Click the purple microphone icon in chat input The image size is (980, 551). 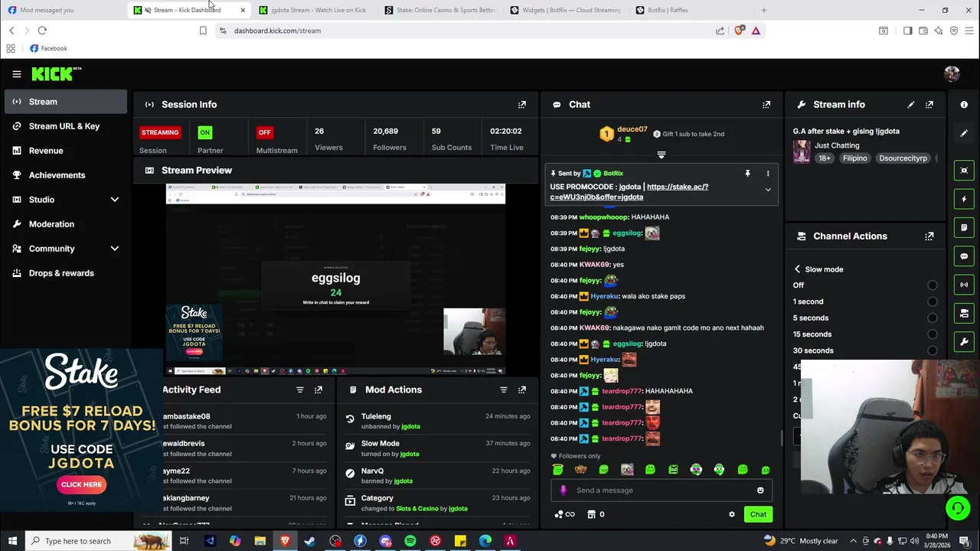(x=563, y=491)
